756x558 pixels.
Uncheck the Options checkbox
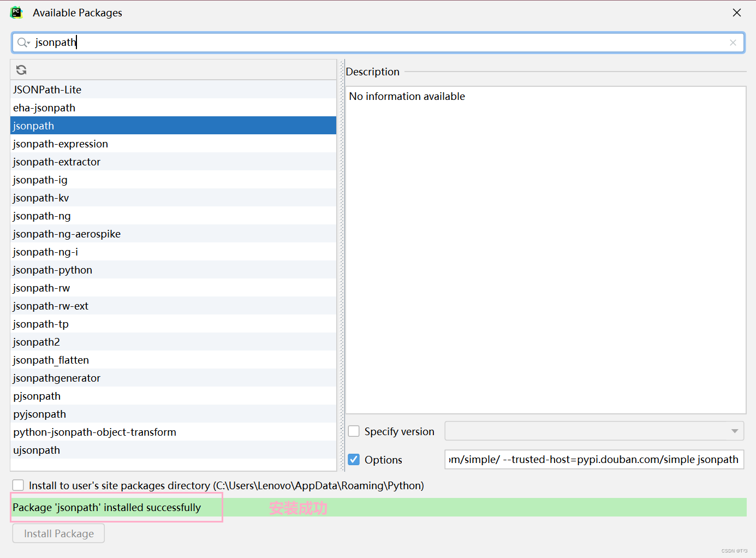tap(354, 459)
